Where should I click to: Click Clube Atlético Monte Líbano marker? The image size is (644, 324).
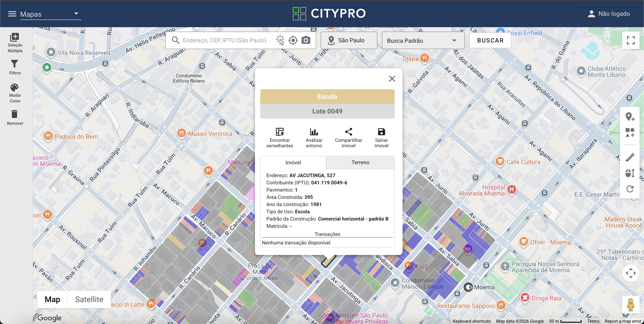pyautogui.click(x=581, y=71)
